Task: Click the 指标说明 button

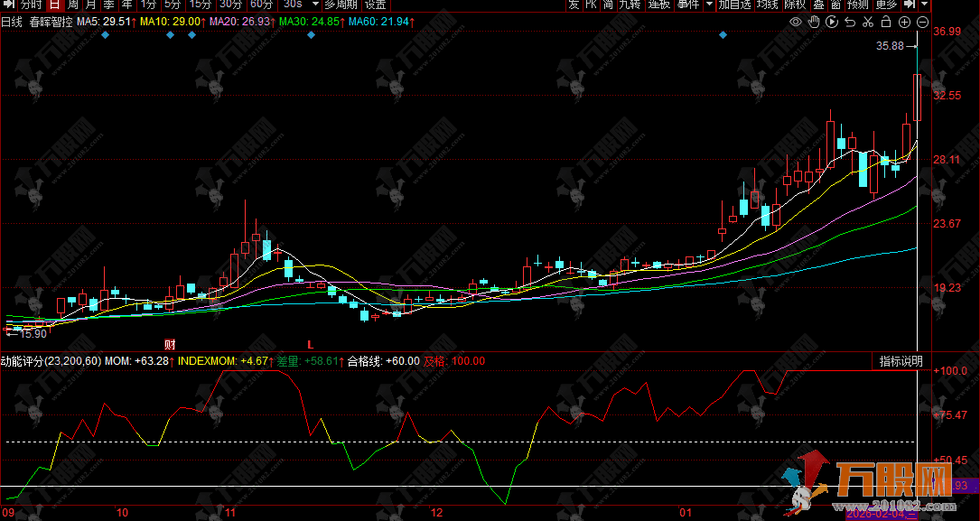Action: point(901,361)
